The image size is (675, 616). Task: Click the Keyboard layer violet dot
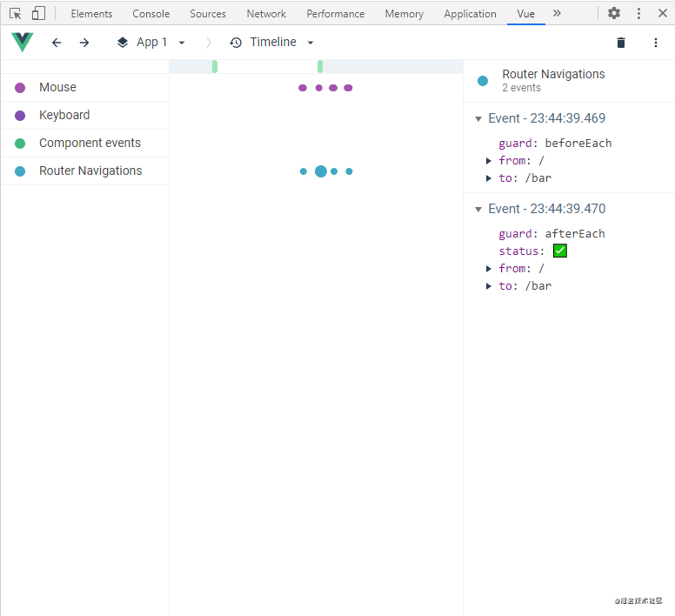(x=20, y=116)
